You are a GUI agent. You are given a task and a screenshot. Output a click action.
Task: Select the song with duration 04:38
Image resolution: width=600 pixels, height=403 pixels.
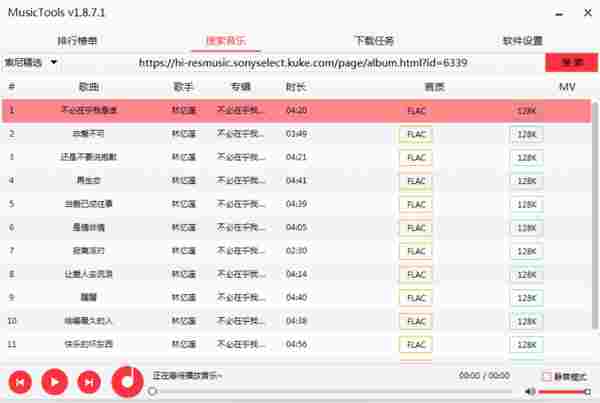(x=297, y=321)
